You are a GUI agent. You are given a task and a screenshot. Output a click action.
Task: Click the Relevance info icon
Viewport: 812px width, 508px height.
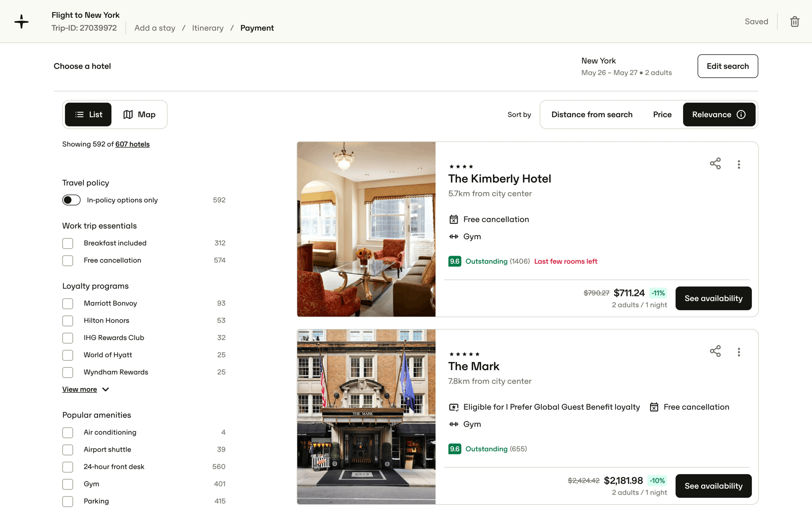coord(741,115)
